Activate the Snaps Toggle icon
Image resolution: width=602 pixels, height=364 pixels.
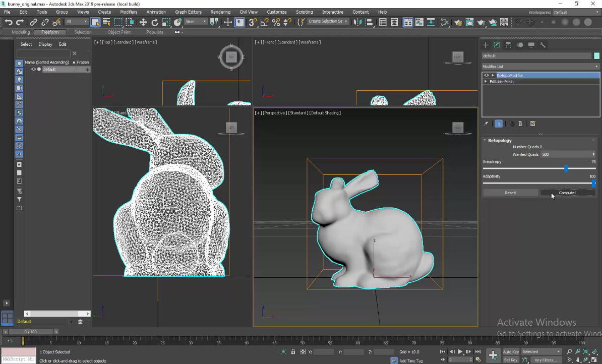pyautogui.click(x=253, y=22)
